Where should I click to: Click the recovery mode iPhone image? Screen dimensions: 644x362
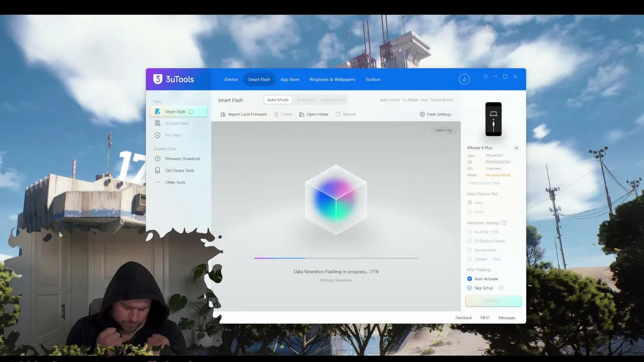pyautogui.click(x=494, y=119)
